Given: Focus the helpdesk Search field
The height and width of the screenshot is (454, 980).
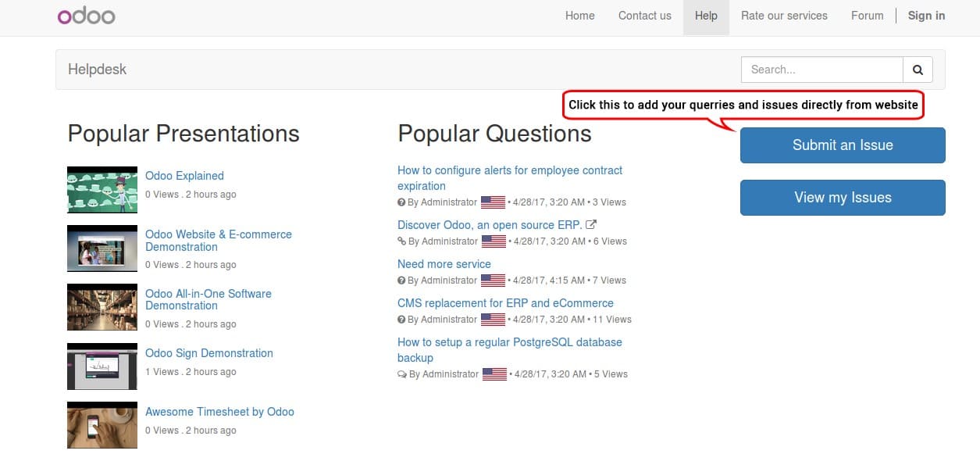Looking at the screenshot, I should click(822, 70).
